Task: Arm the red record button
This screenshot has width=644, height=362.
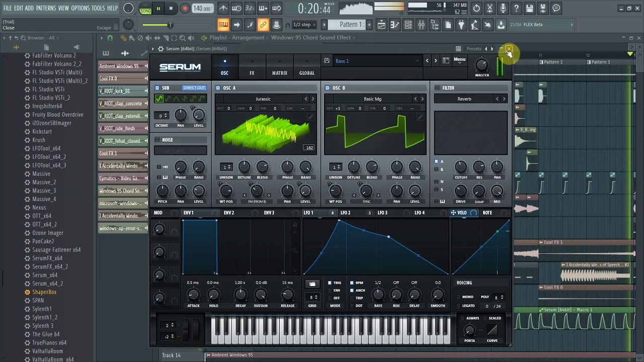Action: click(x=185, y=9)
